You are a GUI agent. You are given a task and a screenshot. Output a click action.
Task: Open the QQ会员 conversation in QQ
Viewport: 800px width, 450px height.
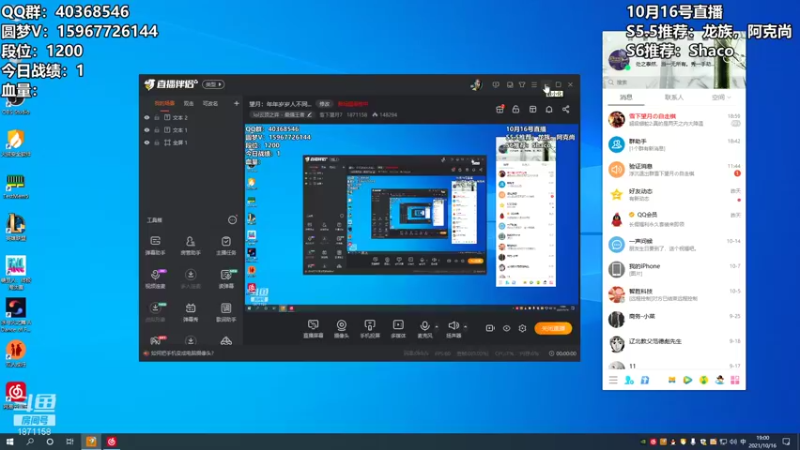674,219
